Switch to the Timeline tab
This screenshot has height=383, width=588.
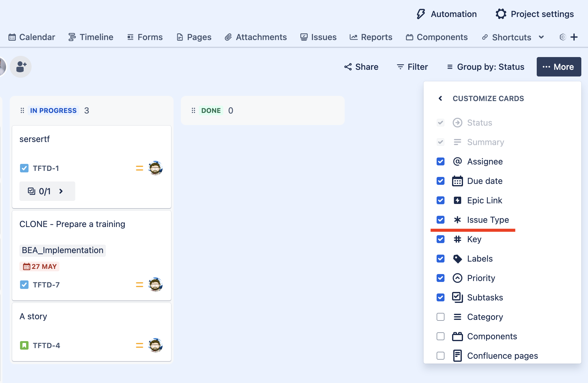(90, 37)
